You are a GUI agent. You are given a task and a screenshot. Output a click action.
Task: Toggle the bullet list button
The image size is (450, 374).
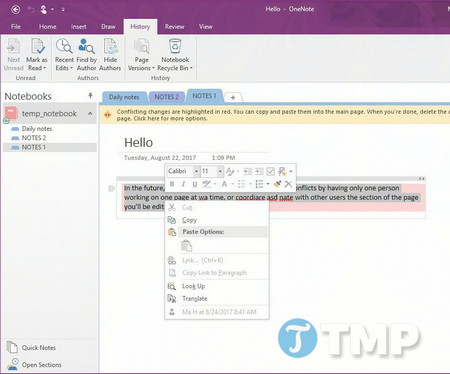coord(242,184)
